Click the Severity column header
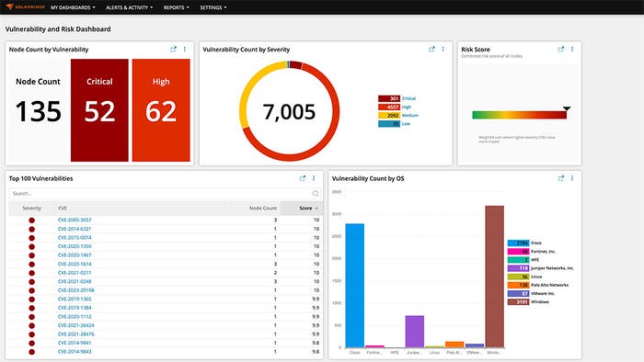Viewport: 644px width, 362px height. click(x=31, y=209)
